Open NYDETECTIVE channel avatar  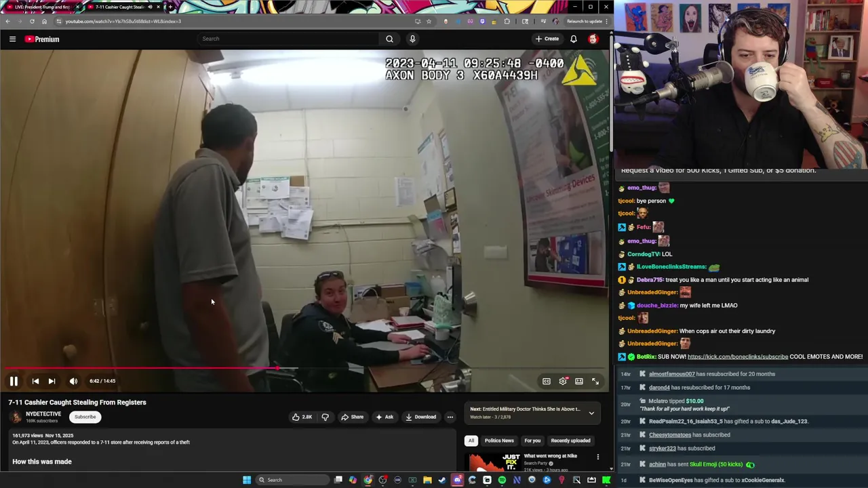tap(15, 417)
